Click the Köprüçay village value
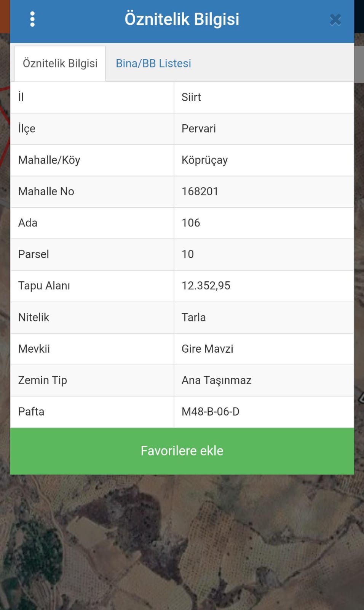364x610 pixels. (204, 160)
